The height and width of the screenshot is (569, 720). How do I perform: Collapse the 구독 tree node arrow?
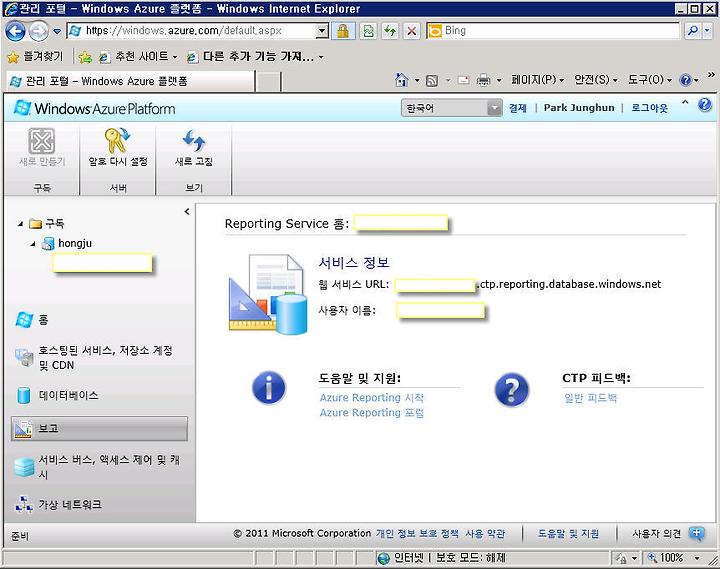tap(21, 224)
